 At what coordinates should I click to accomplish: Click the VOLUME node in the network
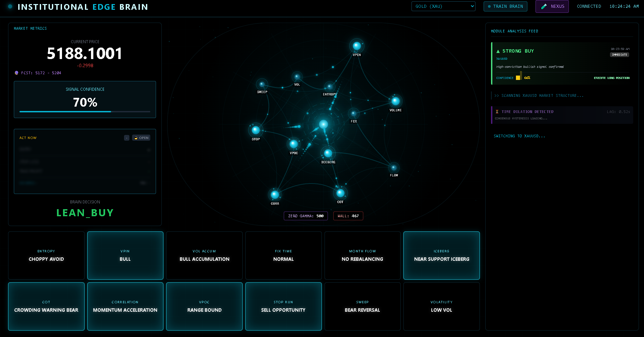tap(395, 101)
